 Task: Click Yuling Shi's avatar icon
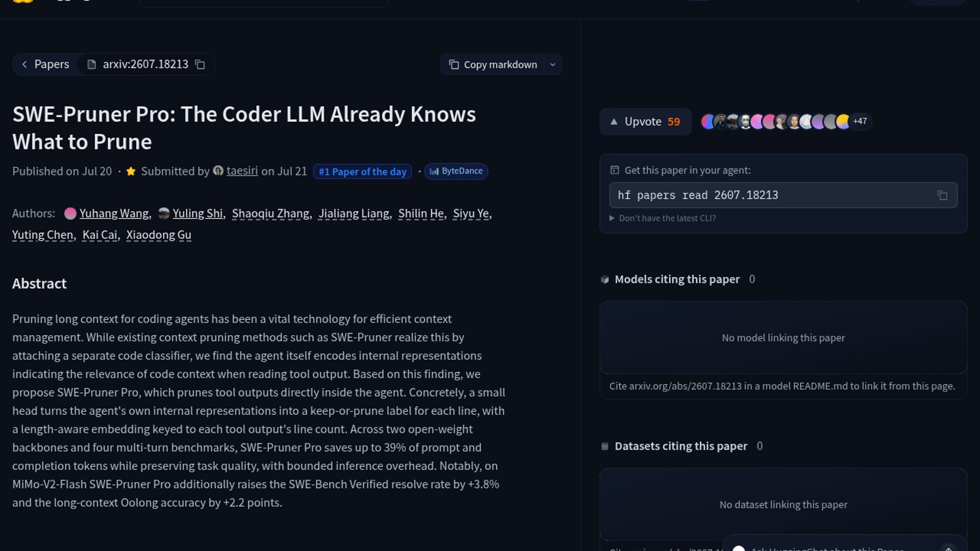[164, 213]
